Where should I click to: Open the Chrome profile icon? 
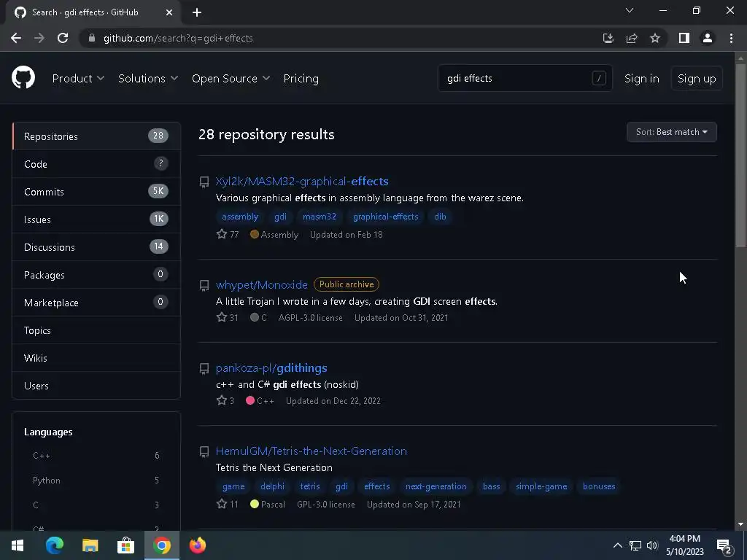(708, 38)
